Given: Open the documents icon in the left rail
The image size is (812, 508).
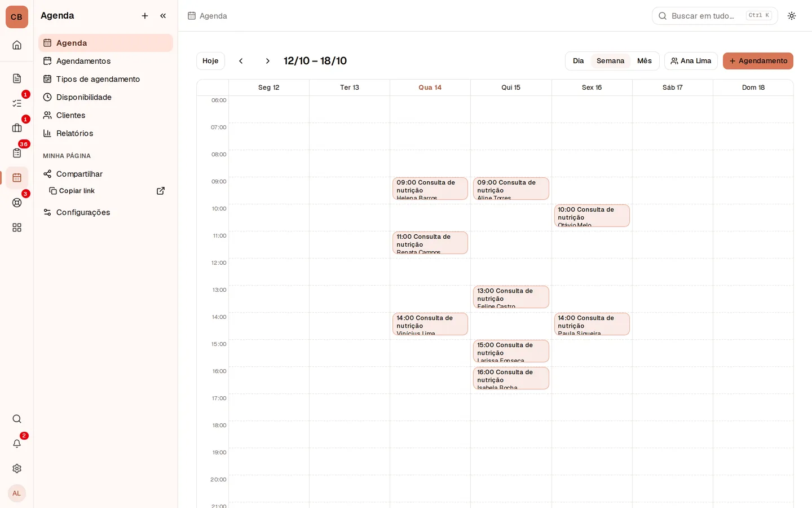Looking at the screenshot, I should (x=17, y=78).
